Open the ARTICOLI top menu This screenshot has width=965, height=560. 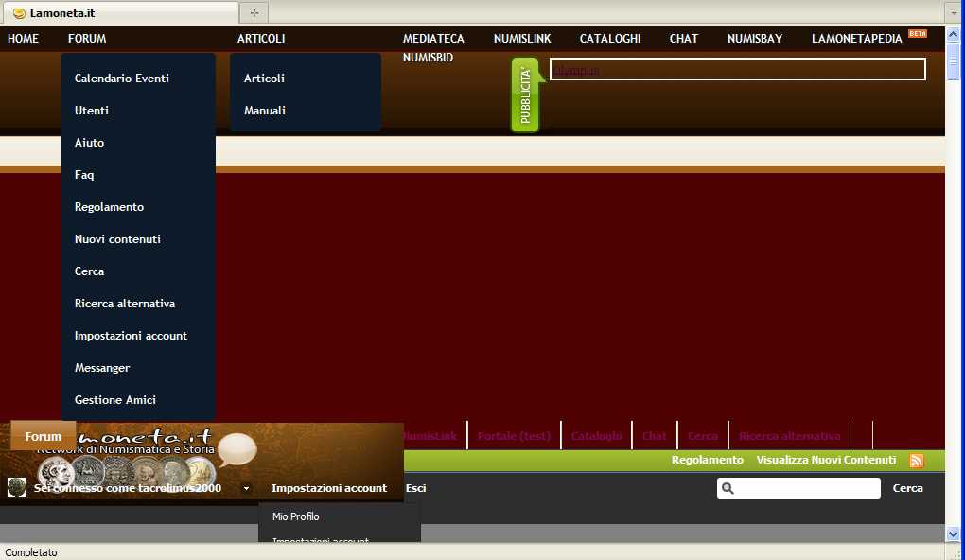261,39
